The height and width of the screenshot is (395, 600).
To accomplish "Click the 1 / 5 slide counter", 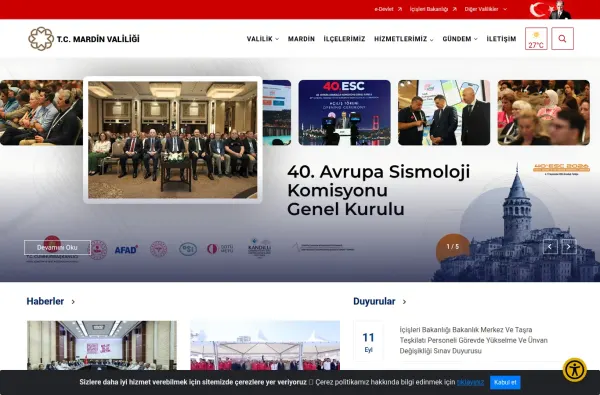I will point(453,247).
